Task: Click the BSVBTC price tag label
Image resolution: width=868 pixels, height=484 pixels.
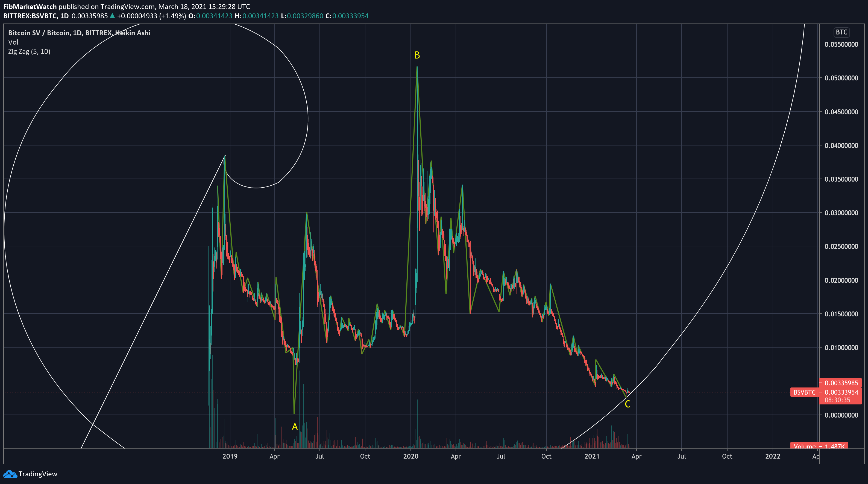Action: (x=804, y=392)
